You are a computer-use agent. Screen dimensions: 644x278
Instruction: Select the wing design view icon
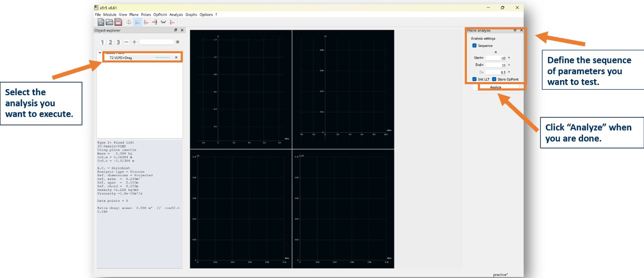(129, 22)
